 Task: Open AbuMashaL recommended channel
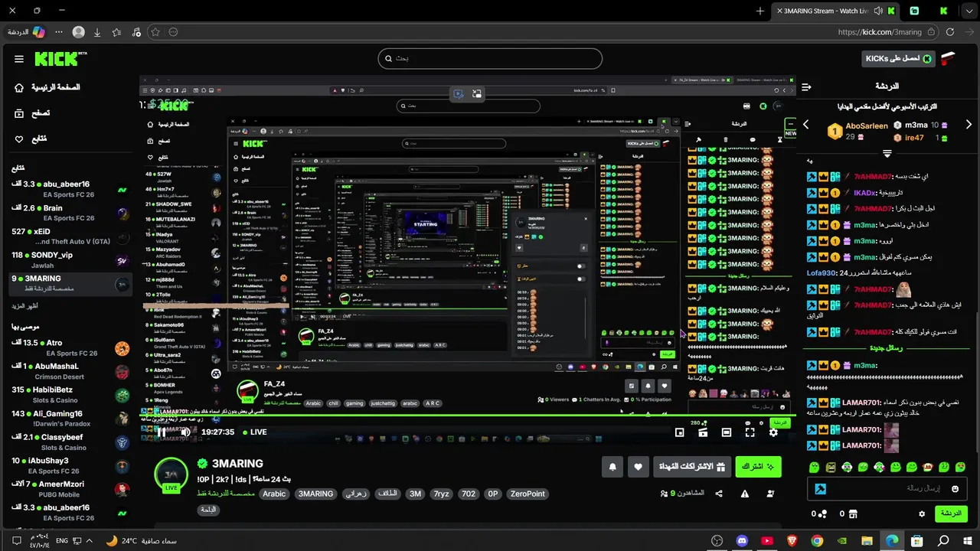69,371
